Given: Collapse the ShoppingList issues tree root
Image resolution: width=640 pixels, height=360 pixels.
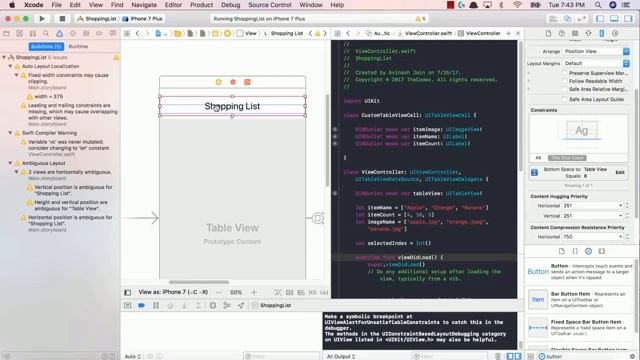Looking at the screenshot, I should (4, 58).
